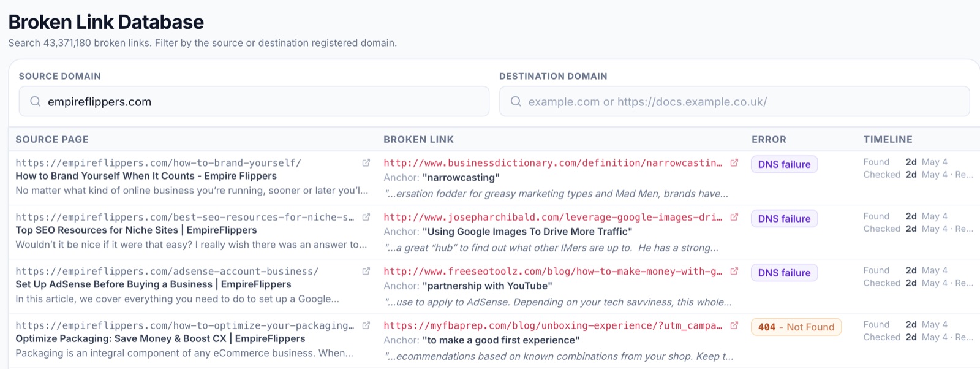Click anchor "Using Google Images To Drive More Traffic"

tap(527, 232)
